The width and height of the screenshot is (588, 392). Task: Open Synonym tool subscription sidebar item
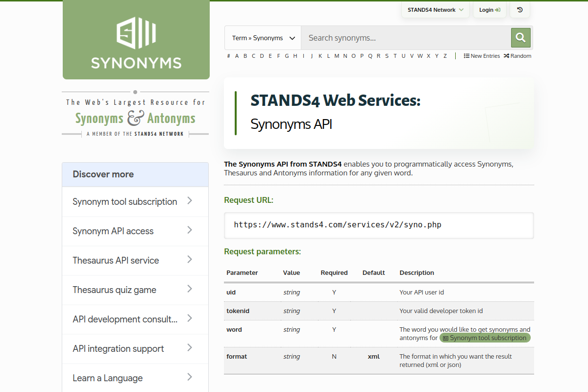[x=135, y=201]
